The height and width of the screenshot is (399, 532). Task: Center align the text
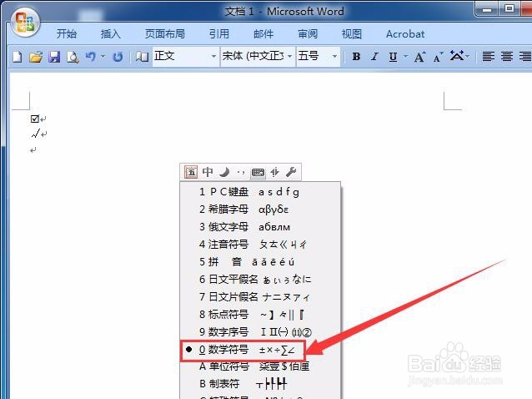pos(507,57)
